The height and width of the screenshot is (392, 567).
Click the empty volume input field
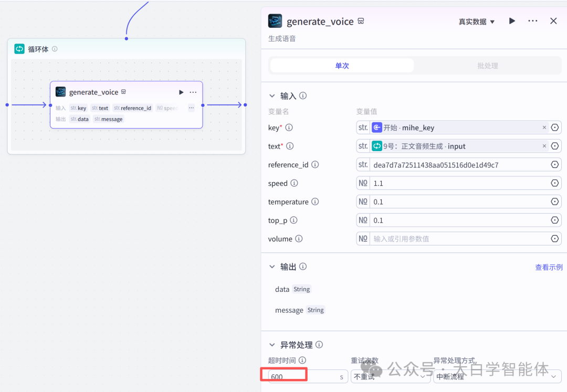459,239
